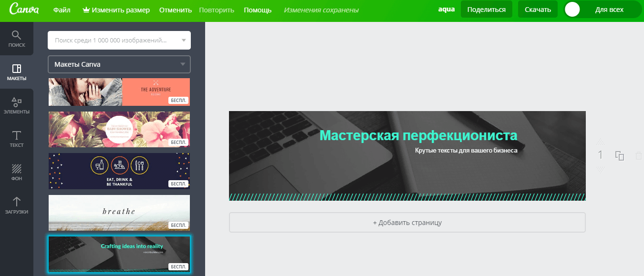Image resolution: width=644 pixels, height=276 pixels.
Task: Click the Canva logo
Action: [x=24, y=10]
